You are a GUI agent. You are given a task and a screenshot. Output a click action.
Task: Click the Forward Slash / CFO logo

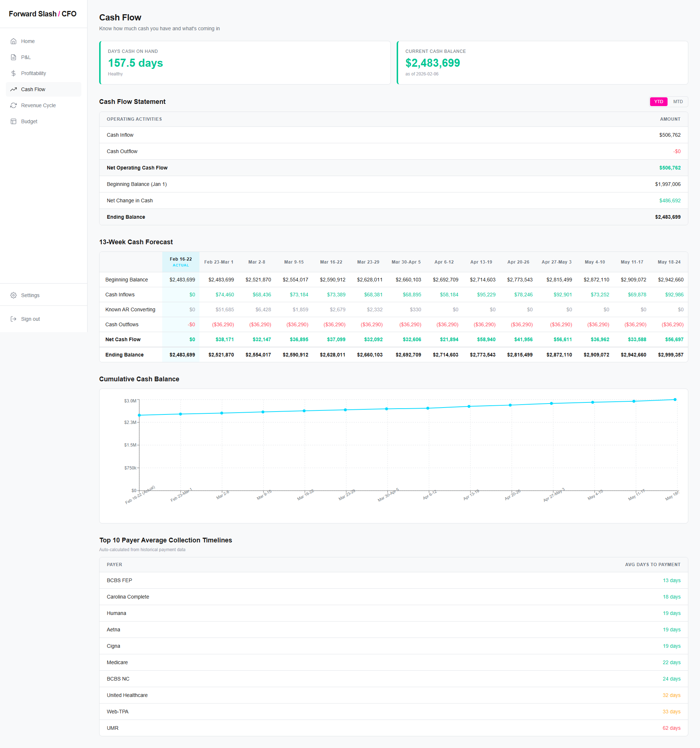click(x=43, y=14)
